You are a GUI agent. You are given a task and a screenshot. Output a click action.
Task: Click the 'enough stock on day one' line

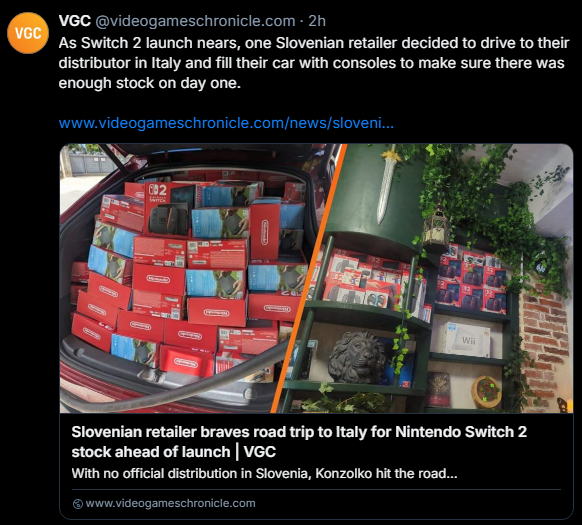[x=150, y=83]
